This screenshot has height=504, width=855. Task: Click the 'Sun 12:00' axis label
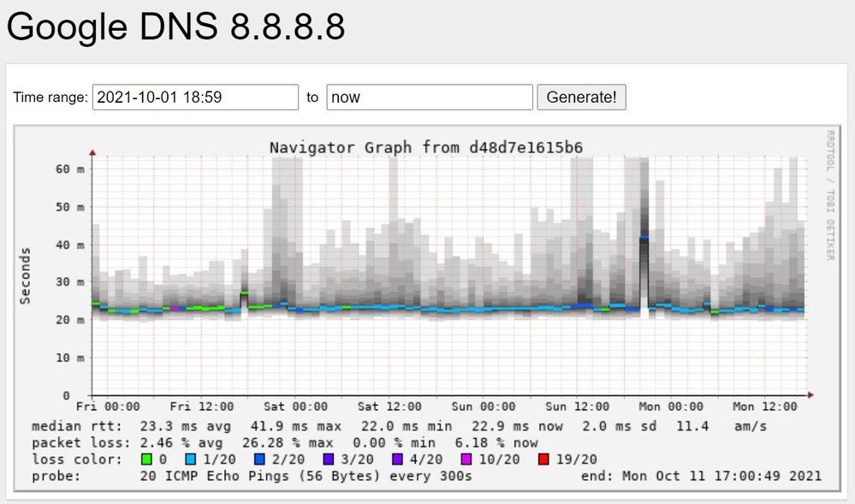577,407
